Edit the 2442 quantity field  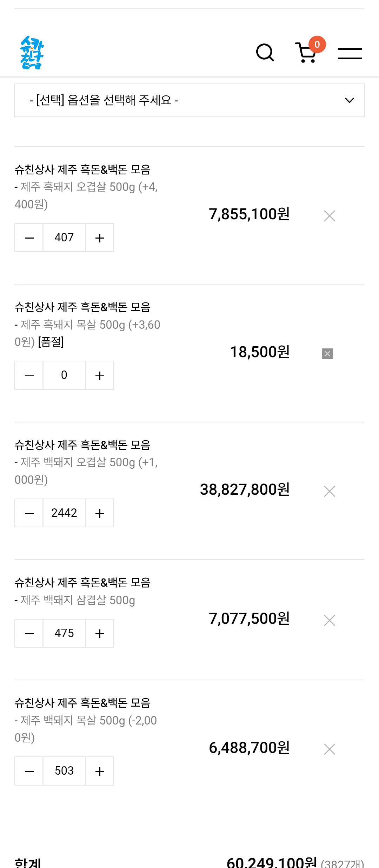[x=64, y=513]
